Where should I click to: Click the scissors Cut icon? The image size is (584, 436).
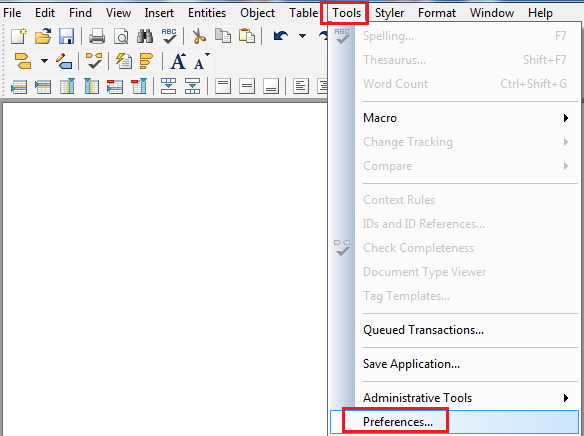click(199, 36)
